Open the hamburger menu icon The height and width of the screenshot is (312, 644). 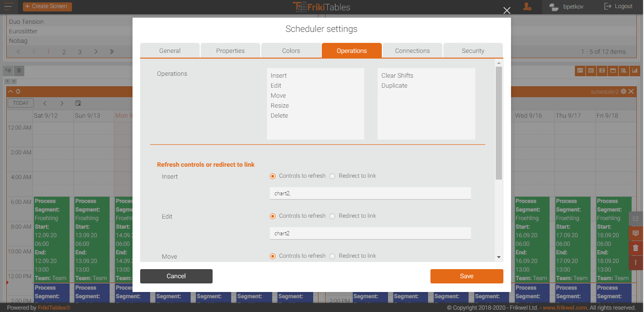9,7
